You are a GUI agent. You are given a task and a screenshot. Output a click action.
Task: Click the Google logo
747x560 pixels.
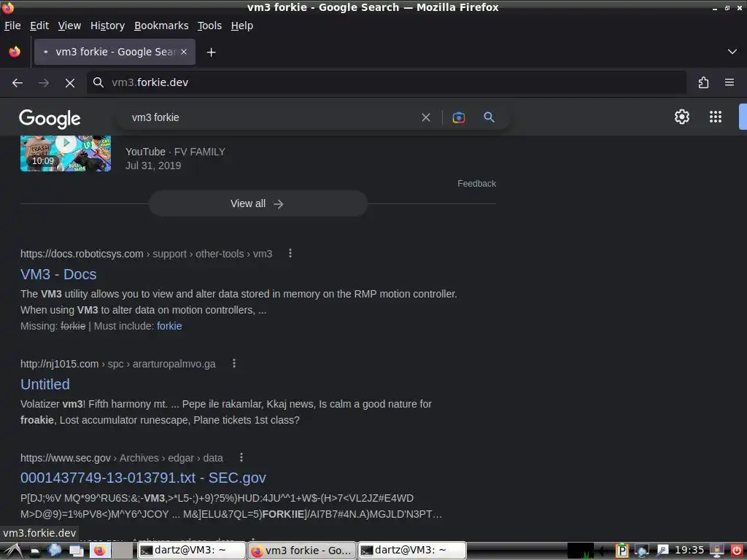pyautogui.click(x=50, y=119)
